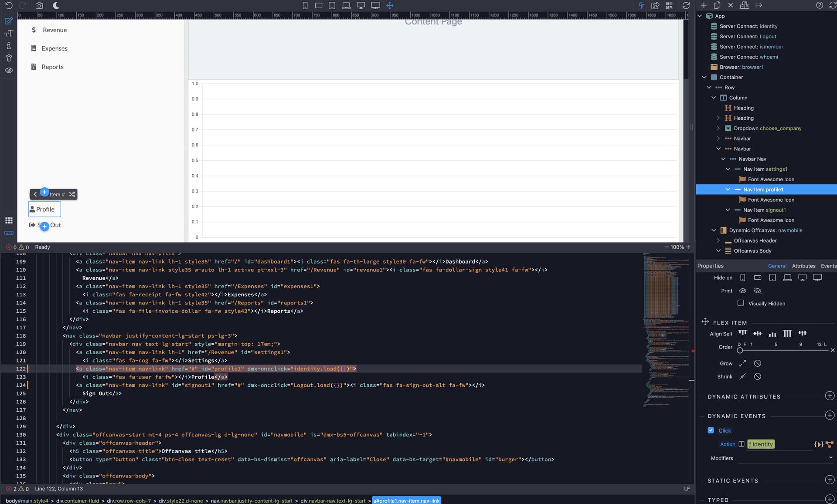
Task: Add a new Dynamic Event
Action: (830, 416)
